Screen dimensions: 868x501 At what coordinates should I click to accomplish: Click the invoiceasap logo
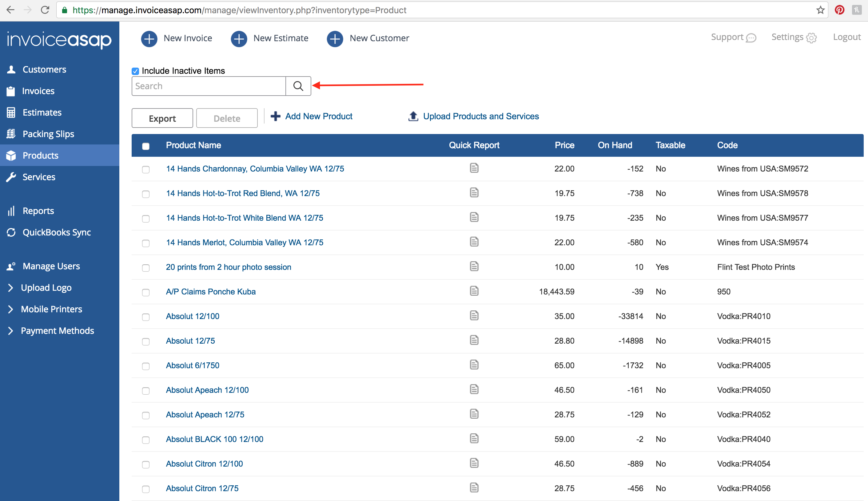click(59, 40)
